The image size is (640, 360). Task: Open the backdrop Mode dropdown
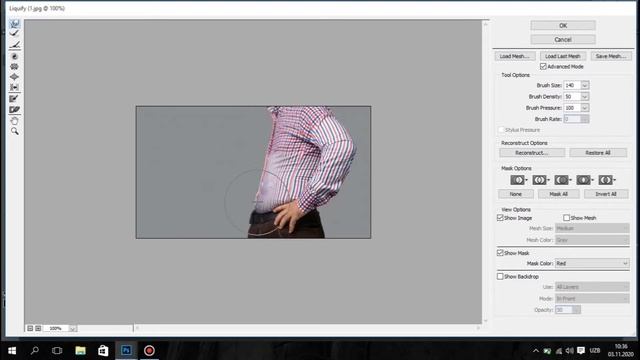click(x=592, y=299)
